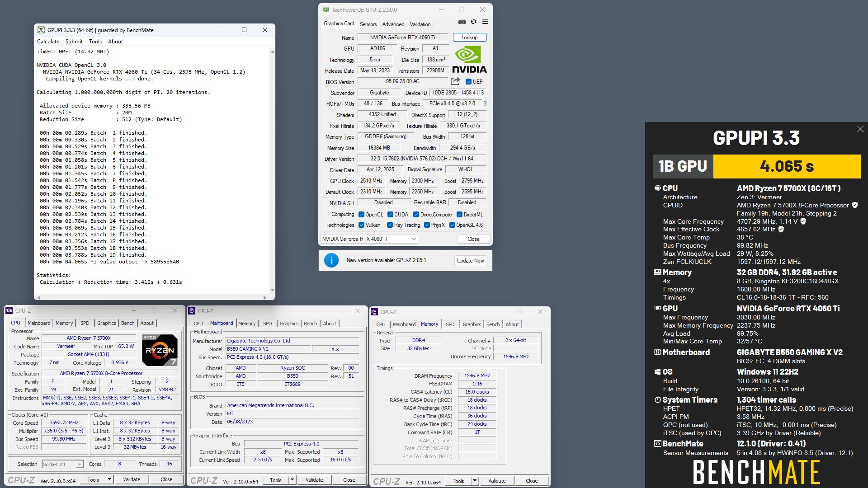
Task: Click the CPUID verified shield icon
Action: point(855,205)
